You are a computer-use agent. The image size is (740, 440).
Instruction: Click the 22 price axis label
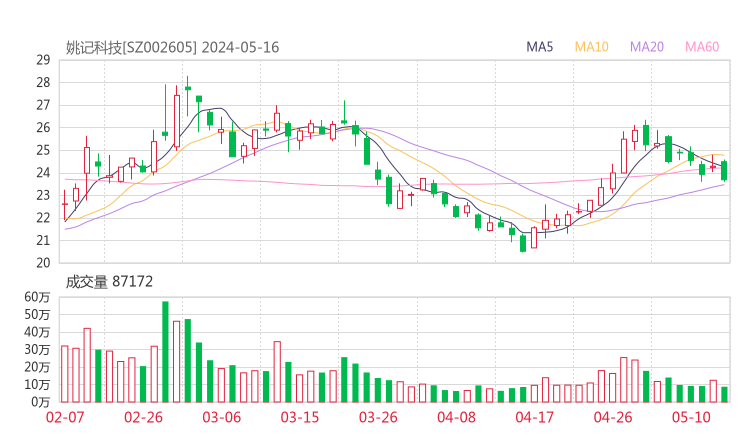point(43,218)
